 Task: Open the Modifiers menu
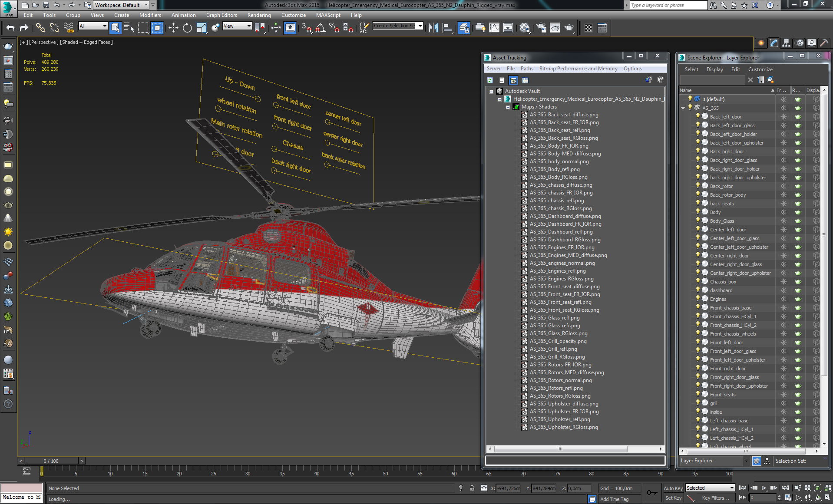coord(150,15)
